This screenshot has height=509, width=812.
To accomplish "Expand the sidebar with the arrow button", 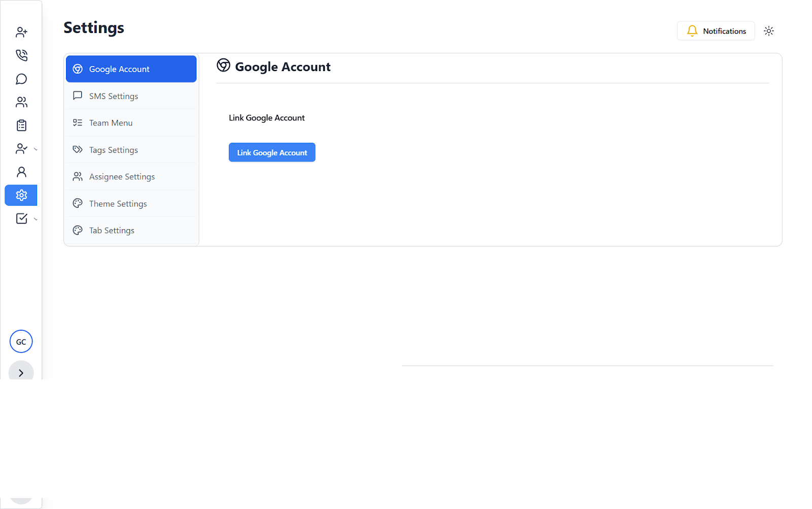I will click(x=21, y=373).
